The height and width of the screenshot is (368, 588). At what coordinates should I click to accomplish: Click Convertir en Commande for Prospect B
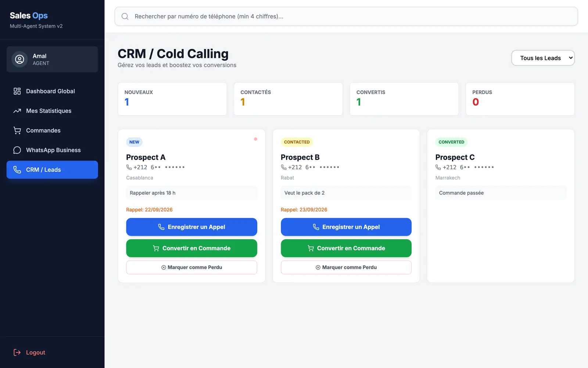pos(346,248)
